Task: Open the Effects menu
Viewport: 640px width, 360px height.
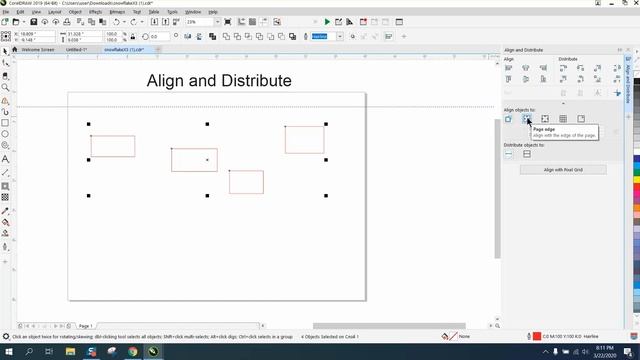Action: (96, 12)
